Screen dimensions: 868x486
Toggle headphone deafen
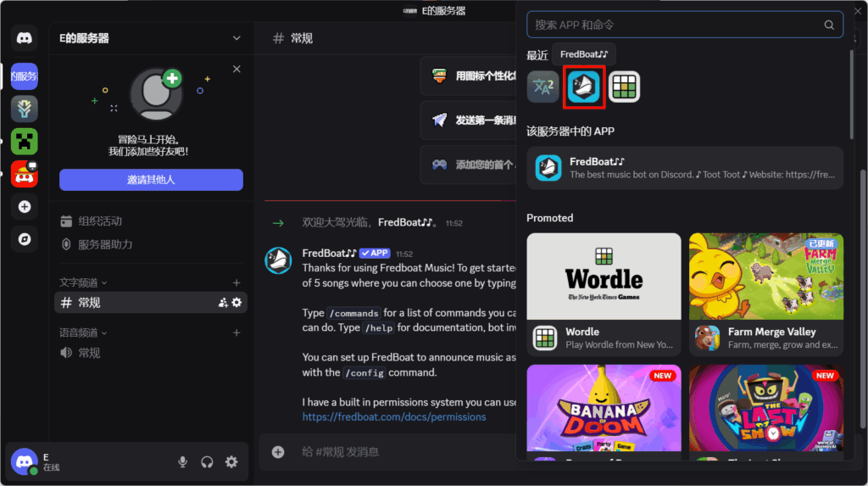click(207, 461)
